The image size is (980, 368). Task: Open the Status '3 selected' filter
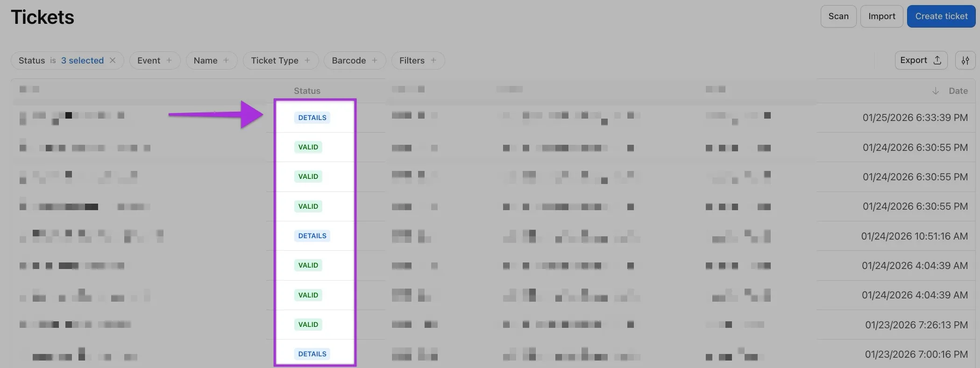pyautogui.click(x=82, y=60)
